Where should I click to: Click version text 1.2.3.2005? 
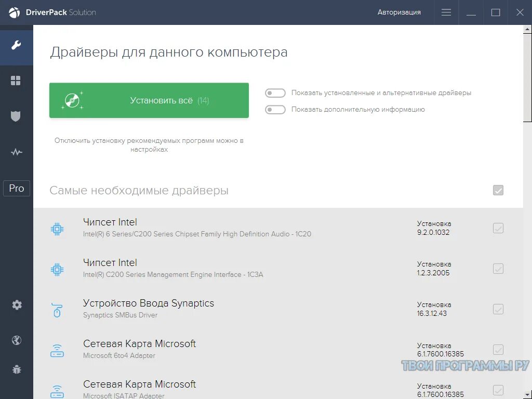(433, 273)
